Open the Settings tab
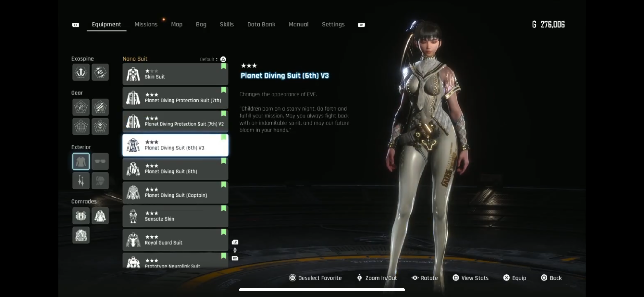This screenshot has height=297, width=644. pos(333,24)
